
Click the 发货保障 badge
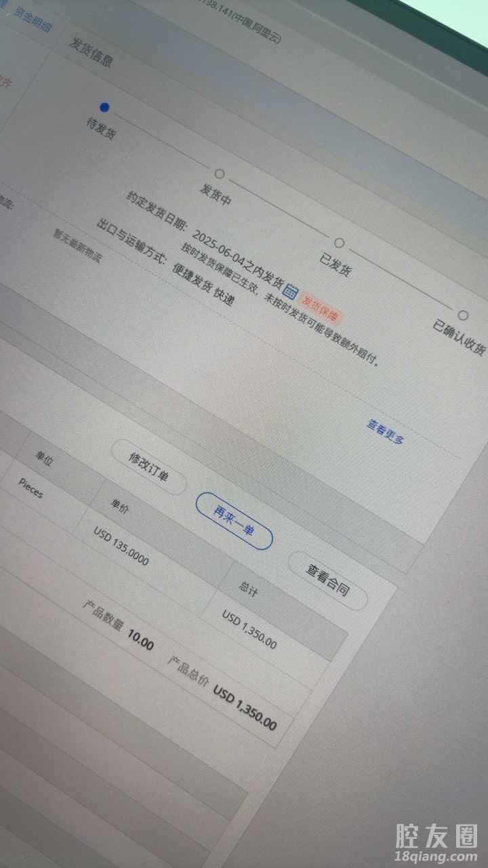click(x=322, y=307)
